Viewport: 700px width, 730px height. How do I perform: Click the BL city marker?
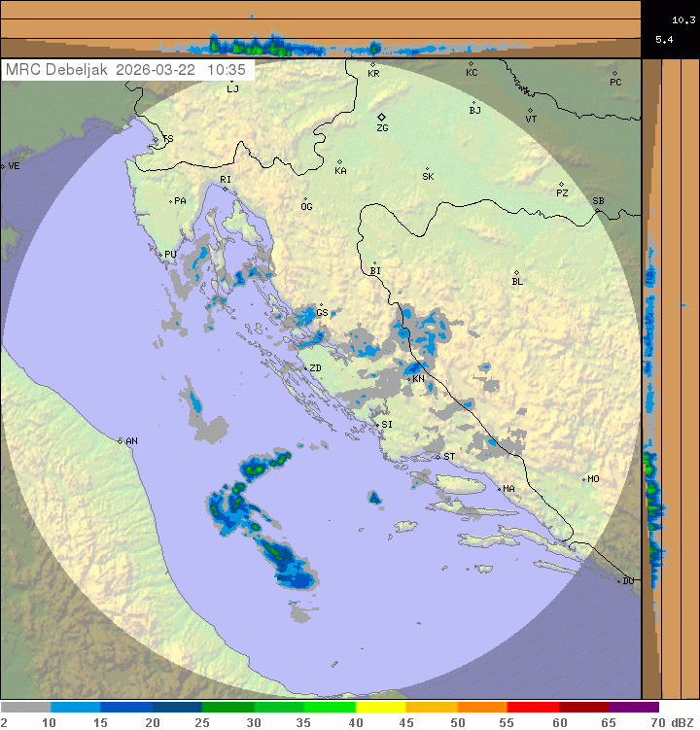(517, 273)
